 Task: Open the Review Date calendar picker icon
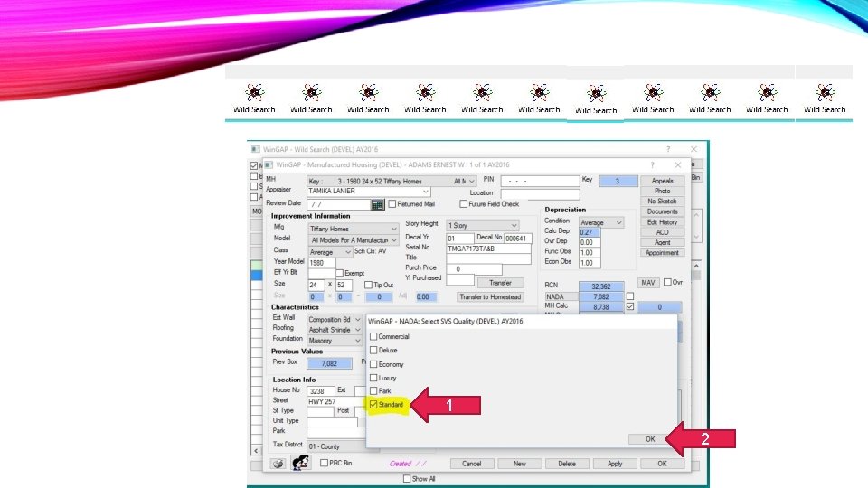click(x=377, y=204)
